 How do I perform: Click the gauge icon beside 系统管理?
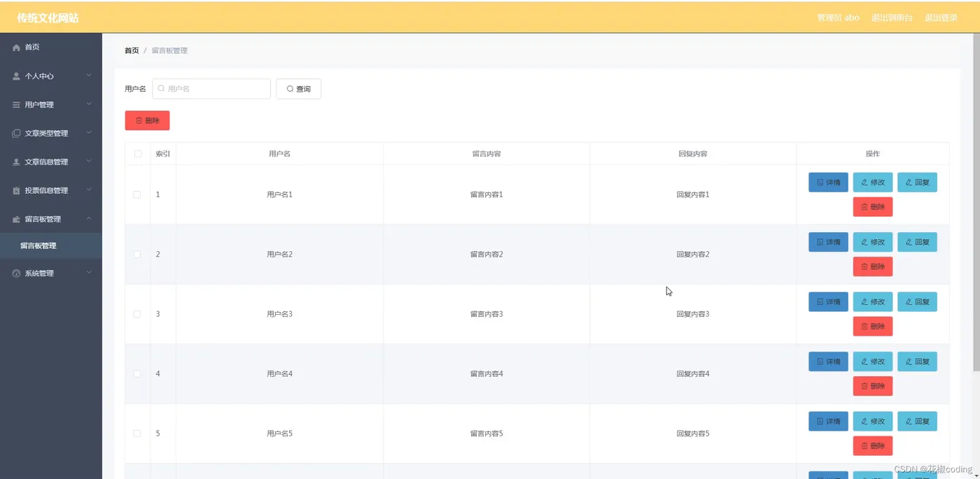click(16, 273)
